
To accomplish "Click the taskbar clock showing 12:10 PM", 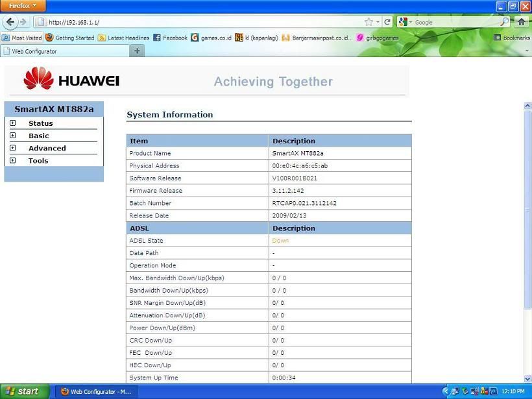I will [x=513, y=391].
